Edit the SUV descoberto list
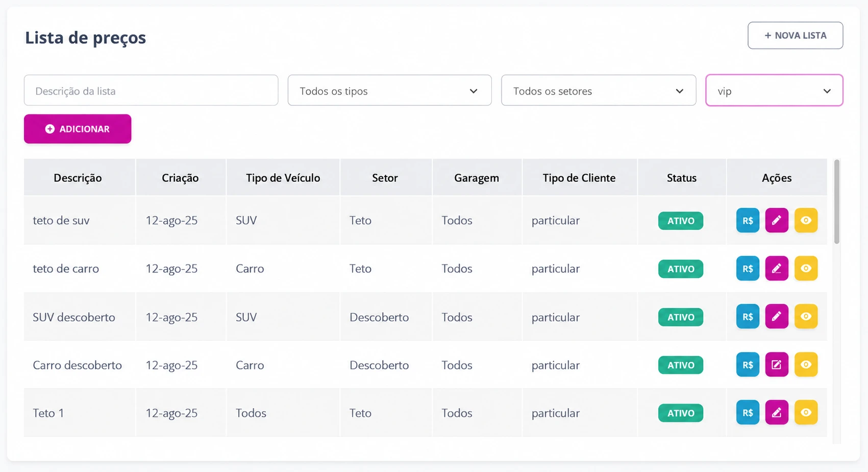This screenshot has height=472, width=868. pyautogui.click(x=777, y=317)
